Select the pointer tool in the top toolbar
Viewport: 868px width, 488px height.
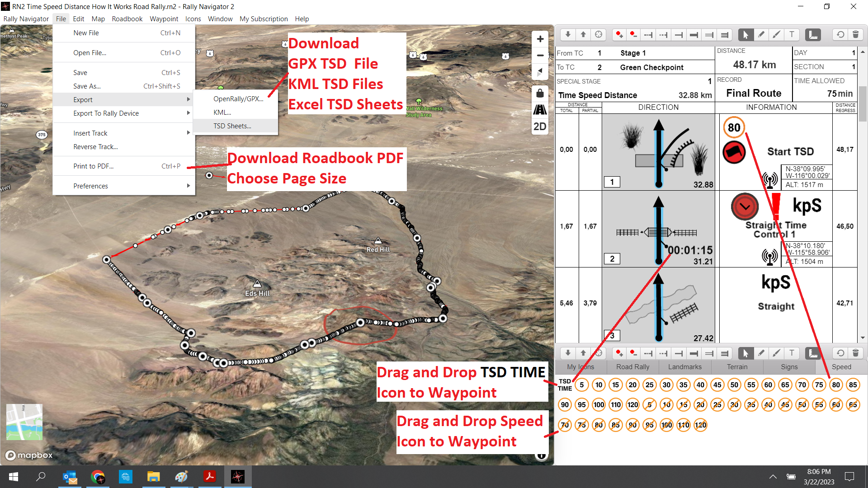746,34
